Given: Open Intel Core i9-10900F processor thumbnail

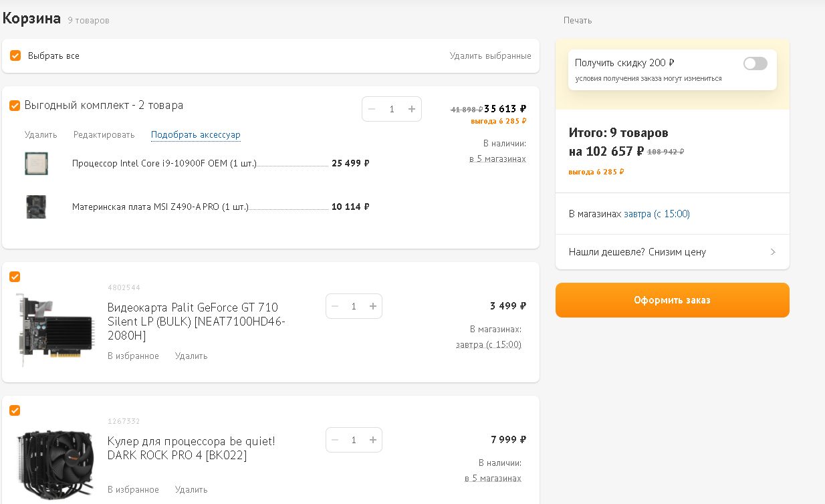Looking at the screenshot, I should [x=36, y=163].
